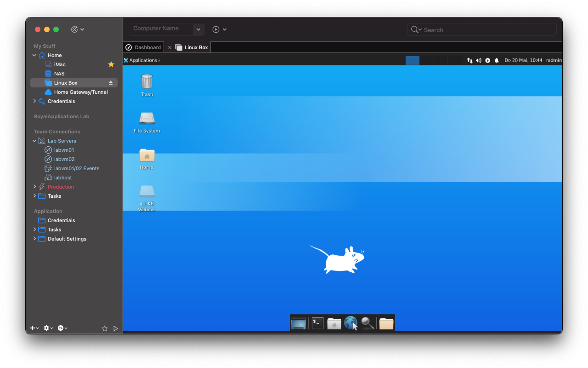
Task: Open the Computer Name dropdown
Action: pyautogui.click(x=198, y=29)
